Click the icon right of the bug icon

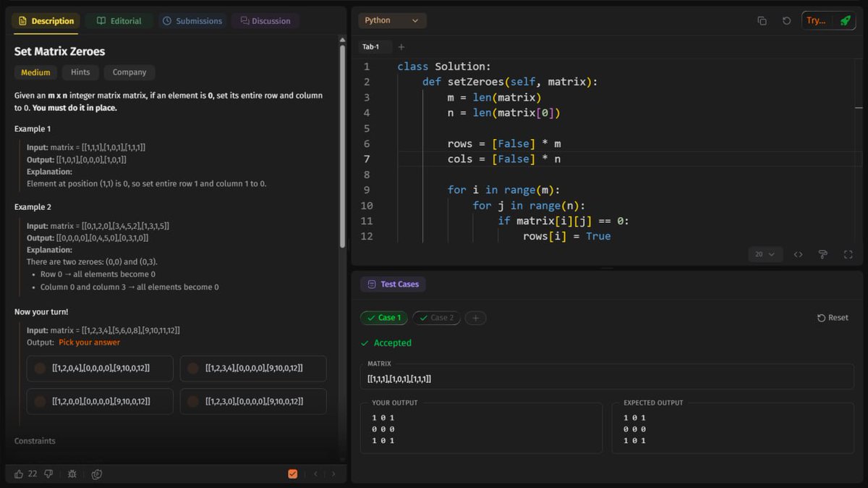97,474
